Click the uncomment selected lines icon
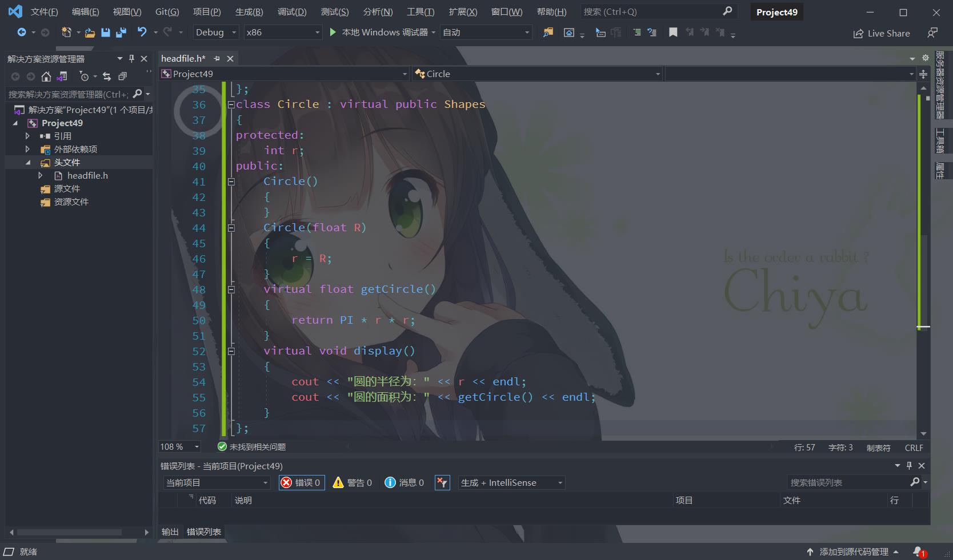 pyautogui.click(x=652, y=33)
